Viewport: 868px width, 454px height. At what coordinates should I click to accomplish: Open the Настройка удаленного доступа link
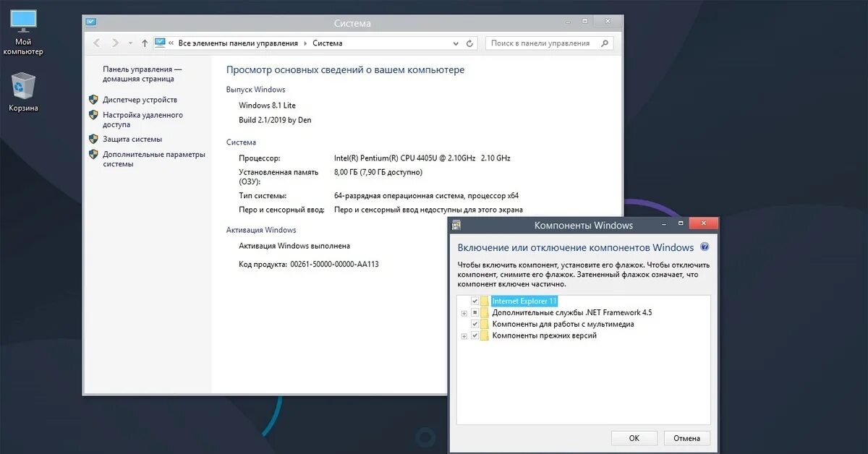pos(142,119)
